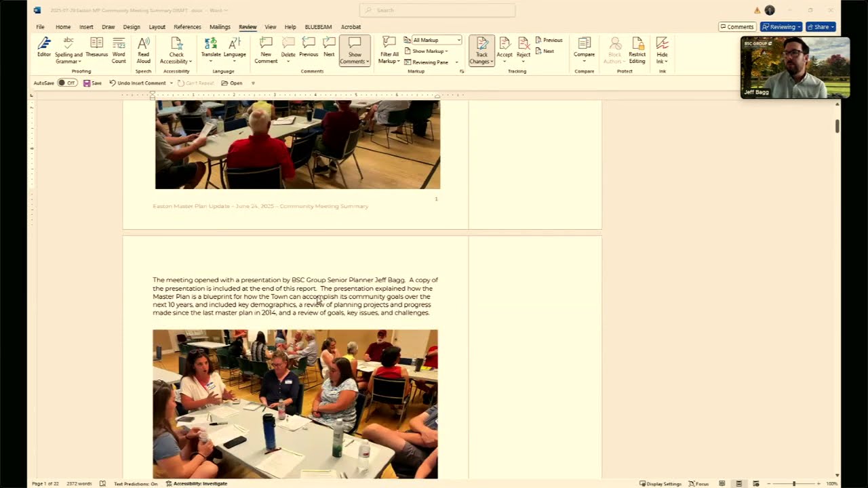Enable Focus mode
The image size is (868, 488).
[698, 483]
